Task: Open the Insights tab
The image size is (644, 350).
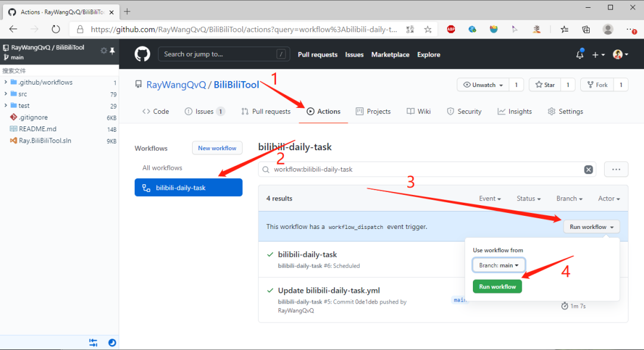Action: click(x=515, y=111)
